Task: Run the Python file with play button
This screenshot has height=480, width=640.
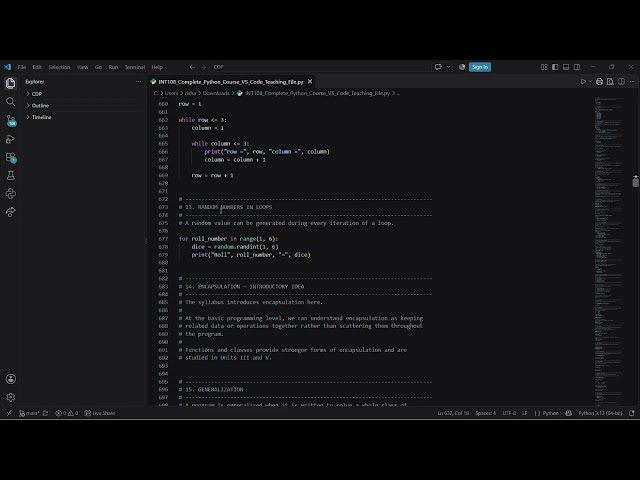Action: 583,82
